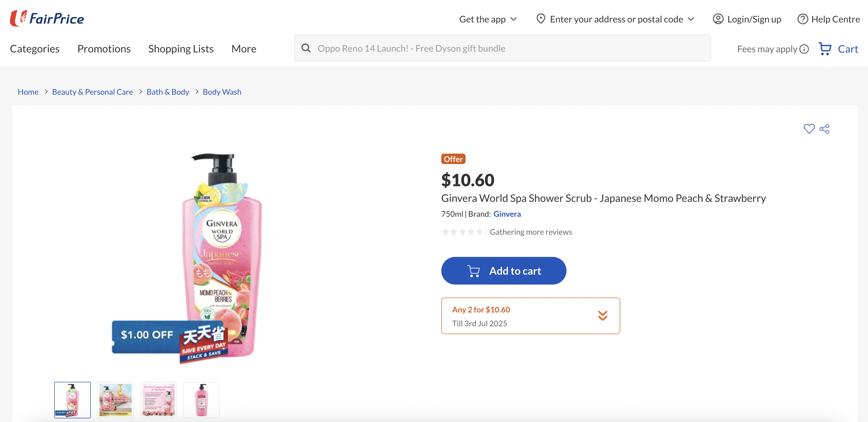Open the Ginvera brand link

[x=507, y=214]
